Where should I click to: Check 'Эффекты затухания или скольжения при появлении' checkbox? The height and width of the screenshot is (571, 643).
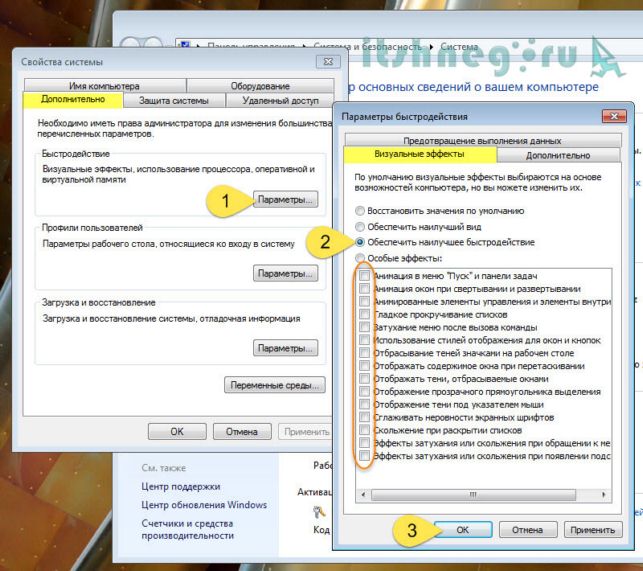[364, 455]
